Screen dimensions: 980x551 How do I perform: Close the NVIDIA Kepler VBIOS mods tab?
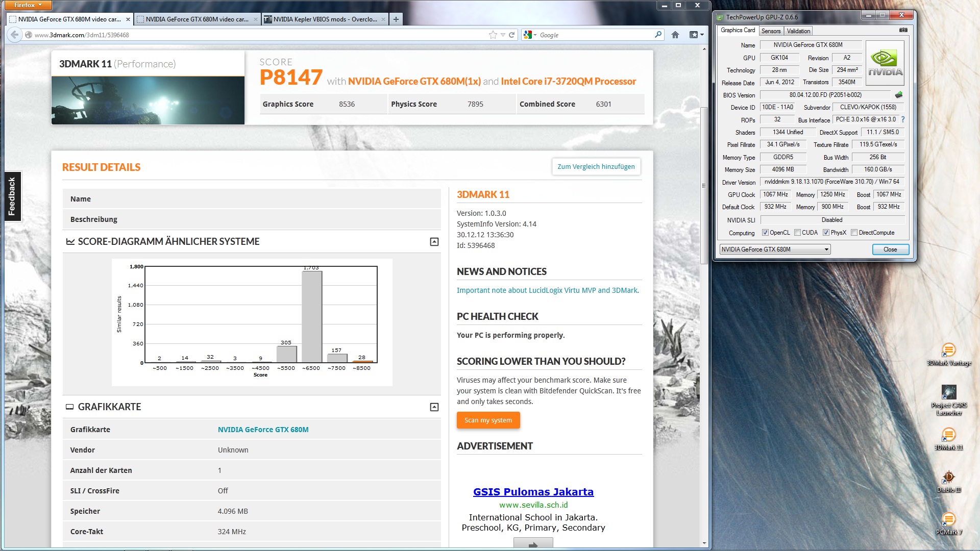(x=383, y=19)
